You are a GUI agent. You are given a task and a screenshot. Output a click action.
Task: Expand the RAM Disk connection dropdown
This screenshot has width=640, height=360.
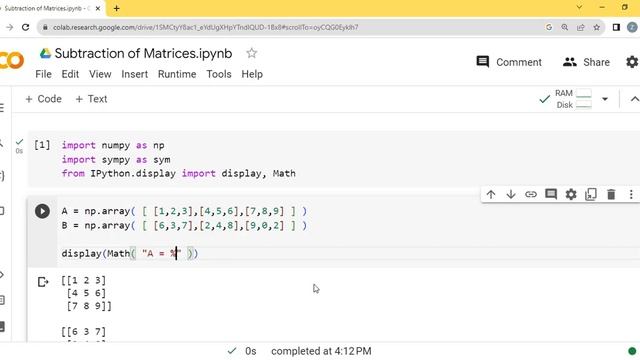tap(605, 99)
